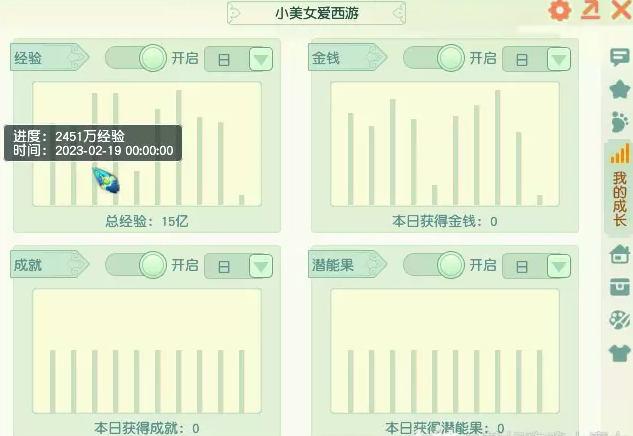633x436 pixels.
Task: Click the title 小美女爱西游
Action: pyautogui.click(x=317, y=13)
